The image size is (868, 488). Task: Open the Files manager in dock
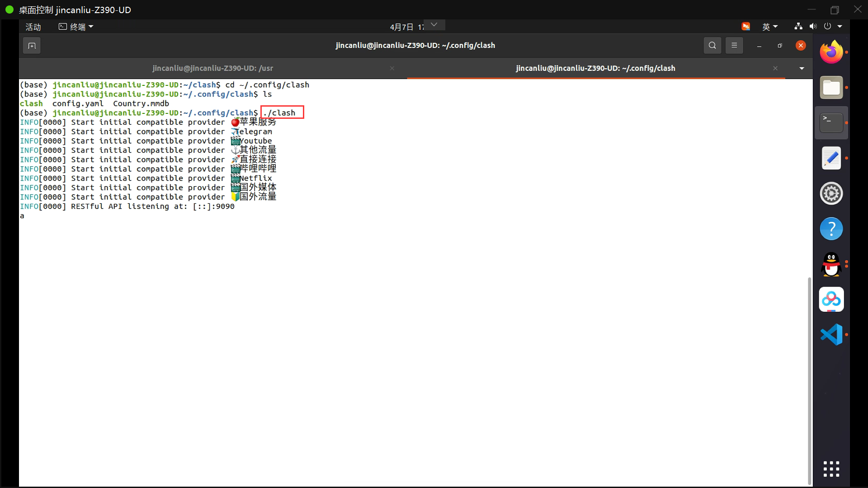(831, 88)
